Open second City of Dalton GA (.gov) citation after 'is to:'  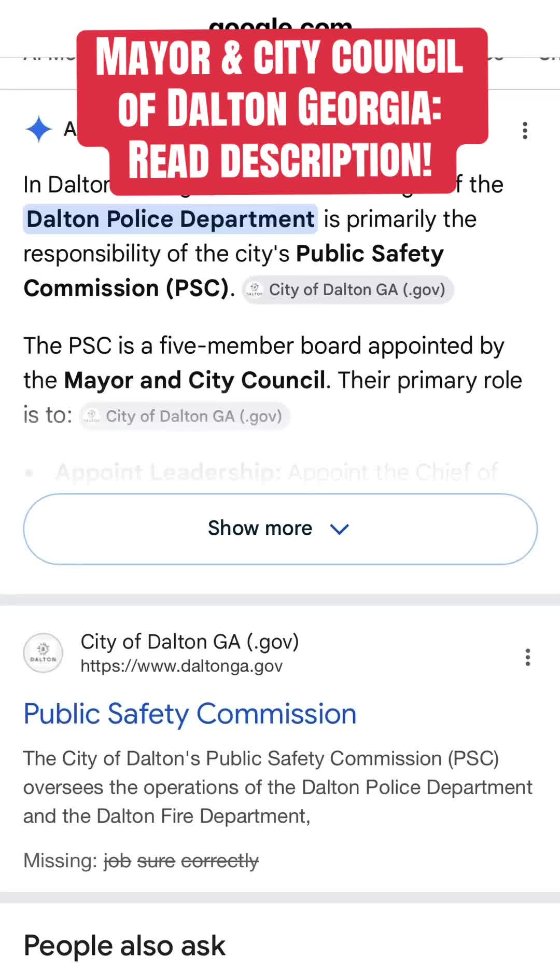(x=185, y=416)
